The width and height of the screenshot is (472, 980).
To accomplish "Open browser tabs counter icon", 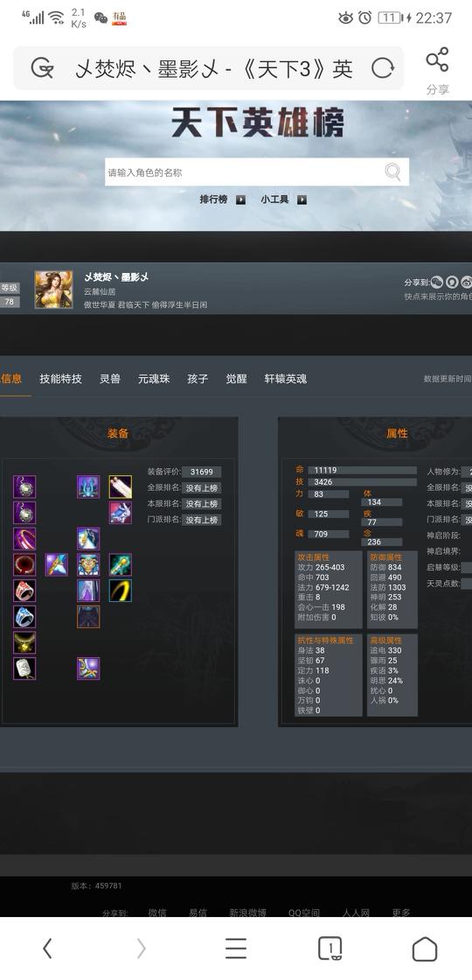I will point(330,948).
